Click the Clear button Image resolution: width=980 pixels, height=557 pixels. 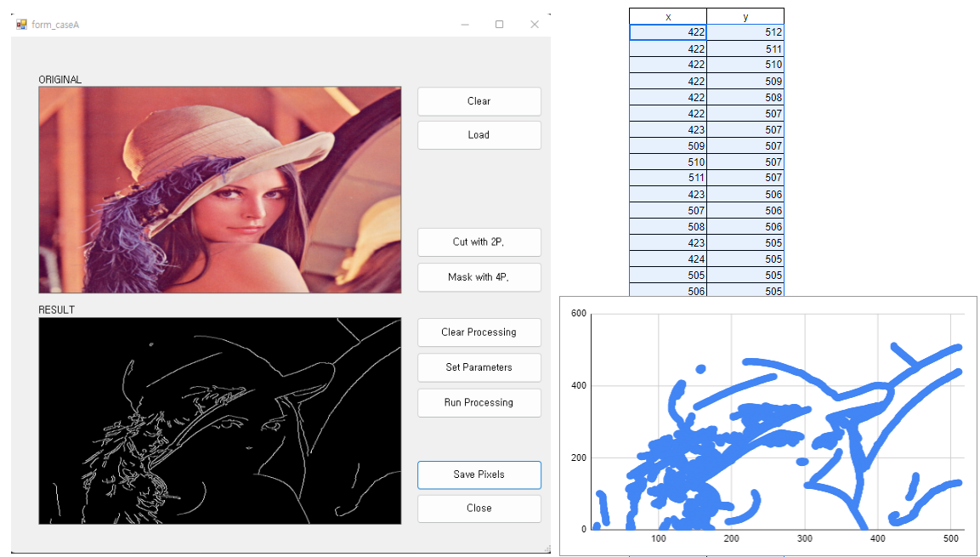tap(479, 101)
